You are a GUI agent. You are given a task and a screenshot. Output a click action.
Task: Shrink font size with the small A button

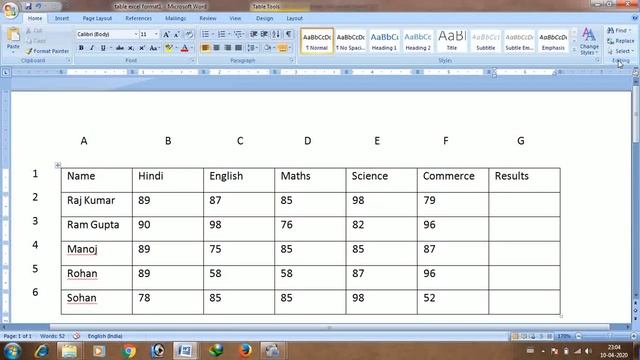tap(177, 35)
